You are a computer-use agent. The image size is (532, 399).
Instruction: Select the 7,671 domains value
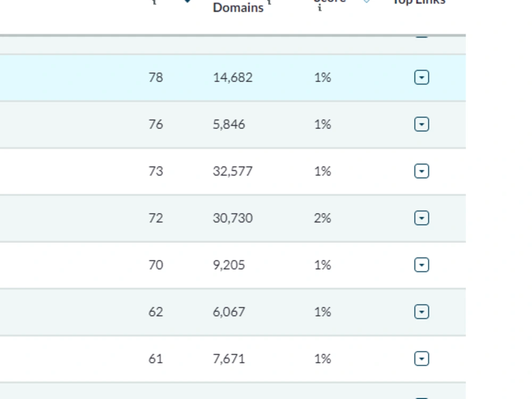pos(229,359)
